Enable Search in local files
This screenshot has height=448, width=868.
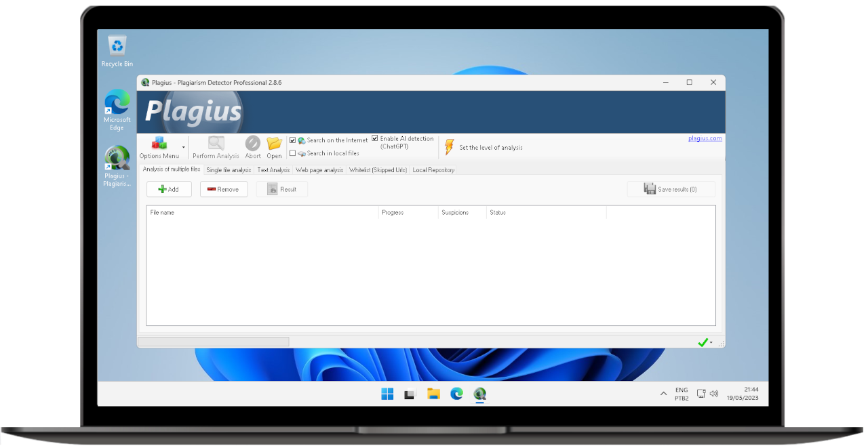[x=292, y=152]
